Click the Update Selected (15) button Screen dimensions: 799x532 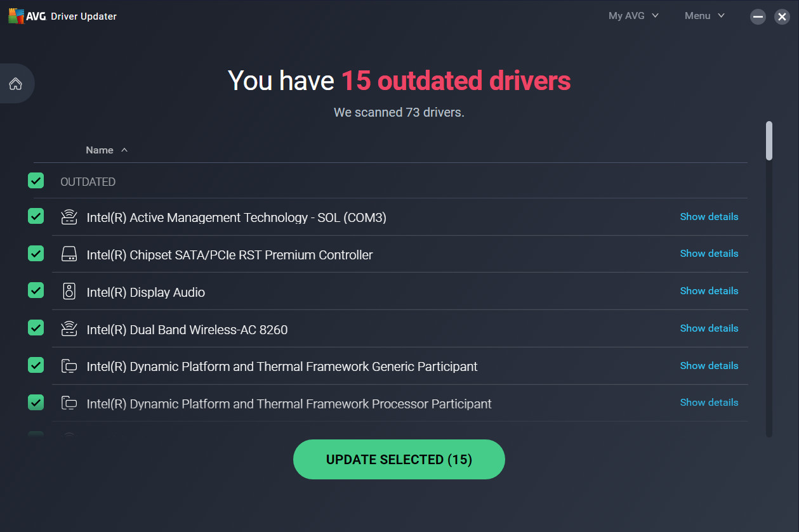(x=399, y=460)
